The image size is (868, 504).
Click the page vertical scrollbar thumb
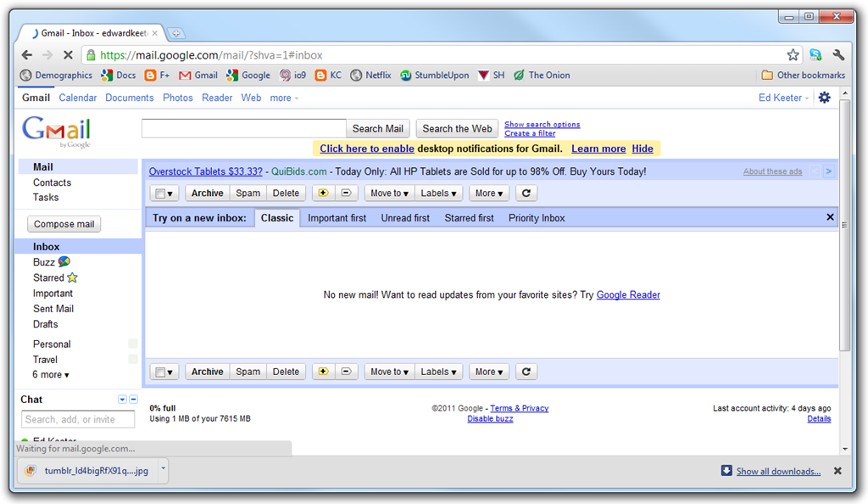click(x=844, y=227)
